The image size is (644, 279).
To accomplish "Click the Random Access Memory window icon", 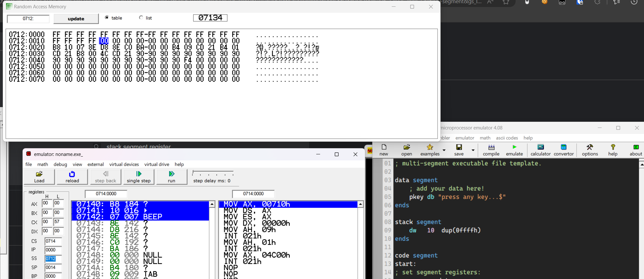I will coord(9,6).
